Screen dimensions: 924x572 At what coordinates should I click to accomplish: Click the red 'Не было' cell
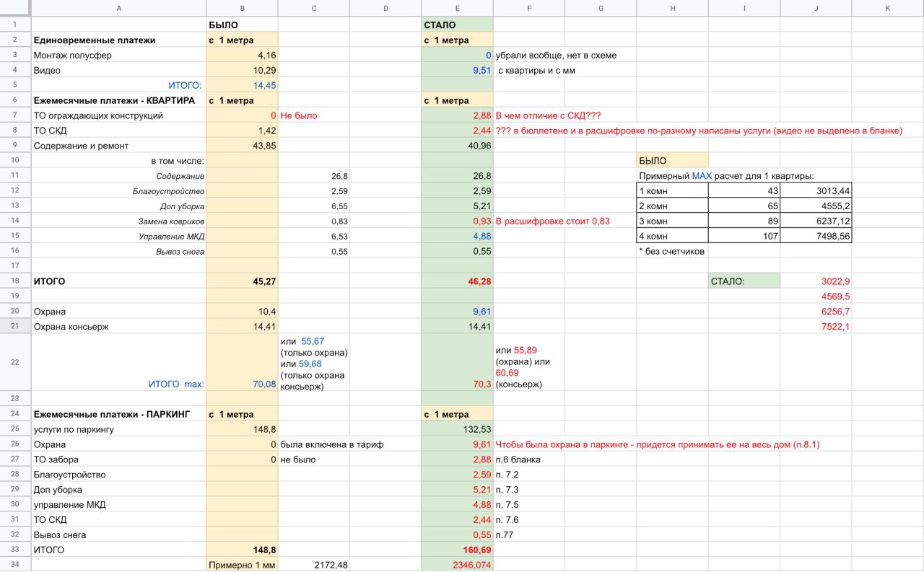pyautogui.click(x=314, y=115)
